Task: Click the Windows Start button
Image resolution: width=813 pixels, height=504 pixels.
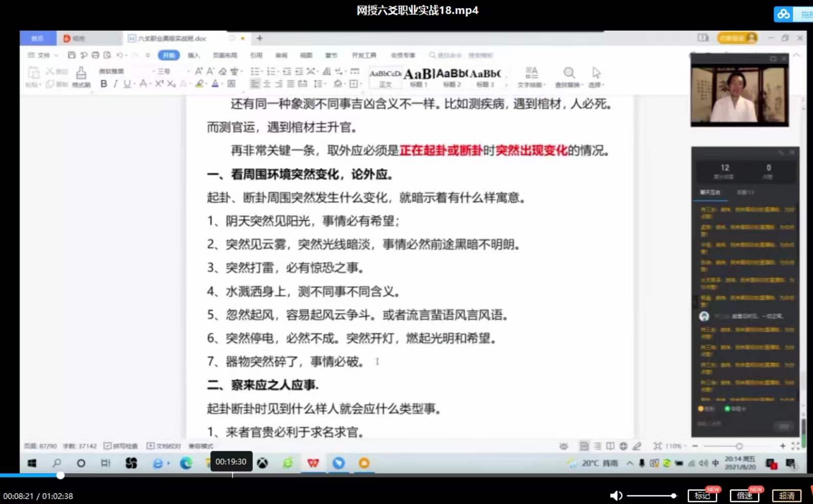Action: [32, 463]
